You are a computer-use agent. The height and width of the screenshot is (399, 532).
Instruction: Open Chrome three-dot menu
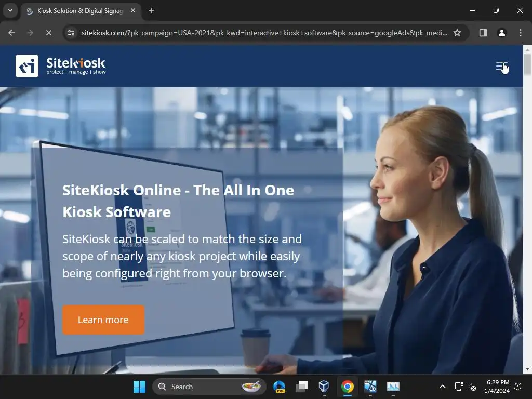tap(520, 33)
